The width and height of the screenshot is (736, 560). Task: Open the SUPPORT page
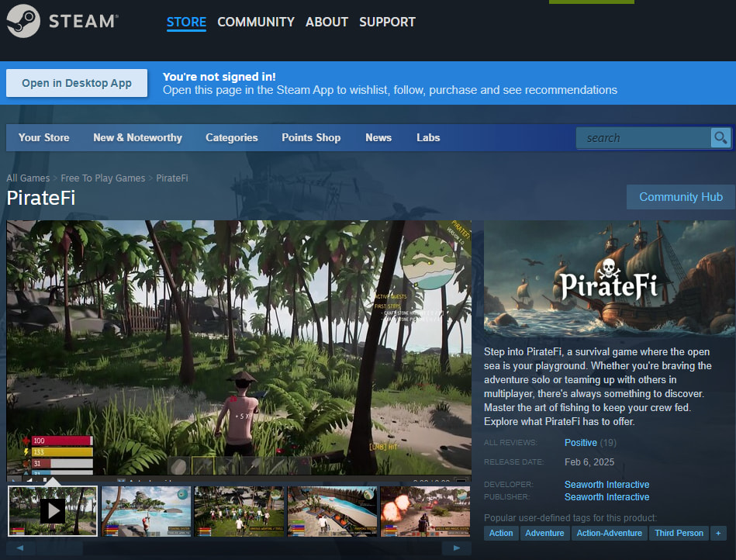pyautogui.click(x=387, y=22)
